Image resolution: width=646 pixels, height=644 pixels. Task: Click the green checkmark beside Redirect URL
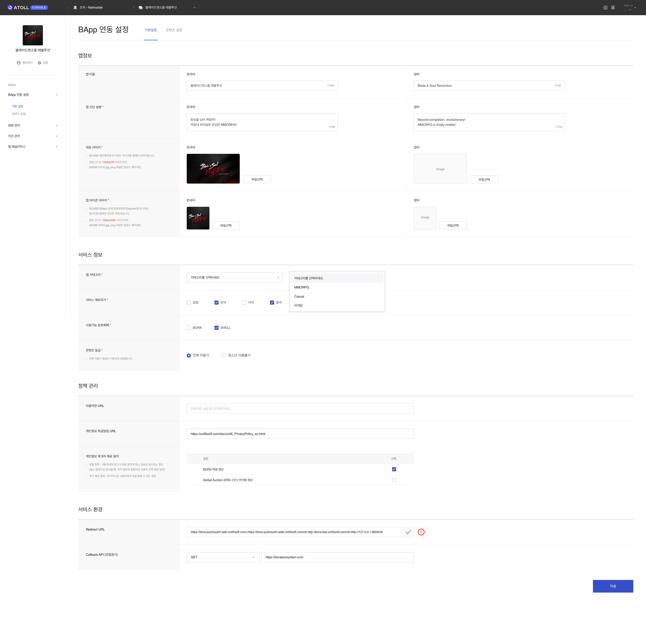click(408, 532)
